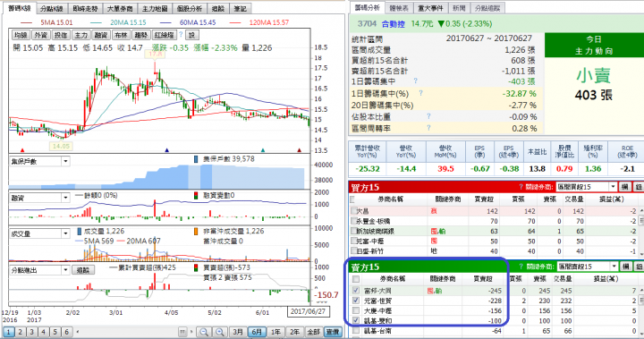
Task: Open help icon next to 區間周轉率
Action: point(428,128)
